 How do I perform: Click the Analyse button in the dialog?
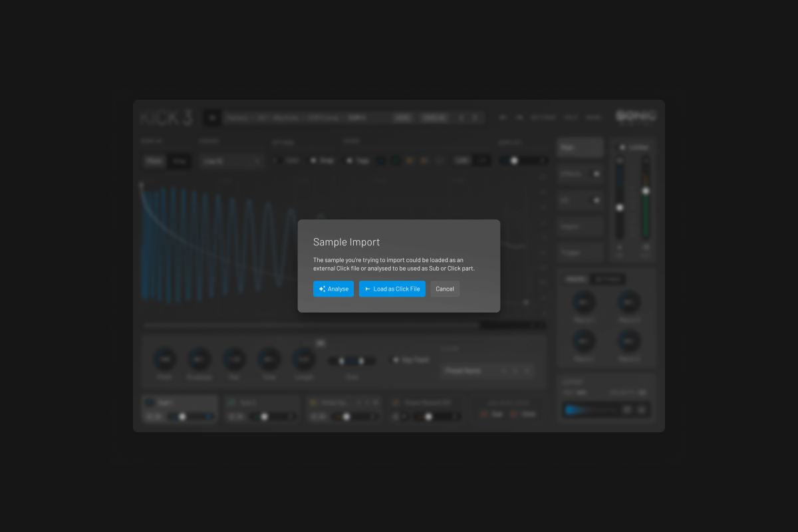[x=333, y=289]
